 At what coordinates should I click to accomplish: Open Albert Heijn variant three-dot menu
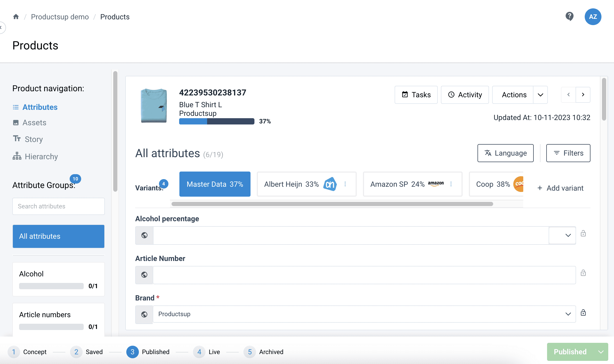(x=345, y=184)
